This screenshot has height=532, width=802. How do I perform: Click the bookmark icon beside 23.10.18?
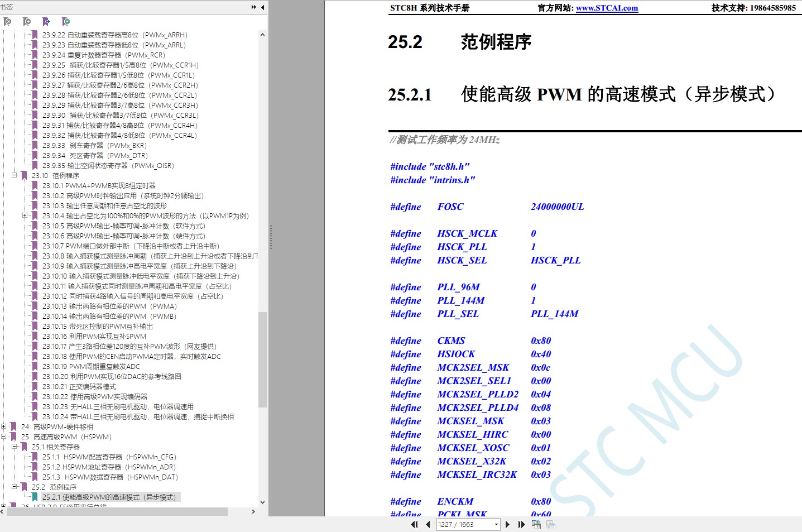coord(35,356)
